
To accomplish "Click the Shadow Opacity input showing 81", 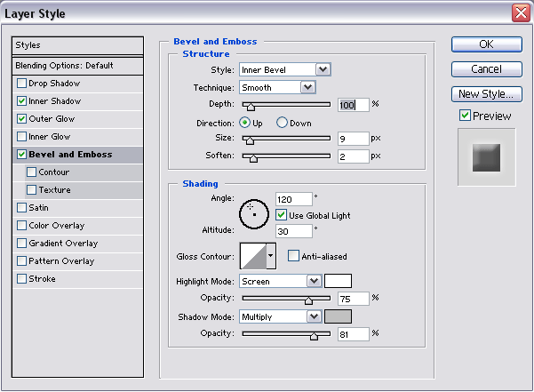I will (x=353, y=334).
